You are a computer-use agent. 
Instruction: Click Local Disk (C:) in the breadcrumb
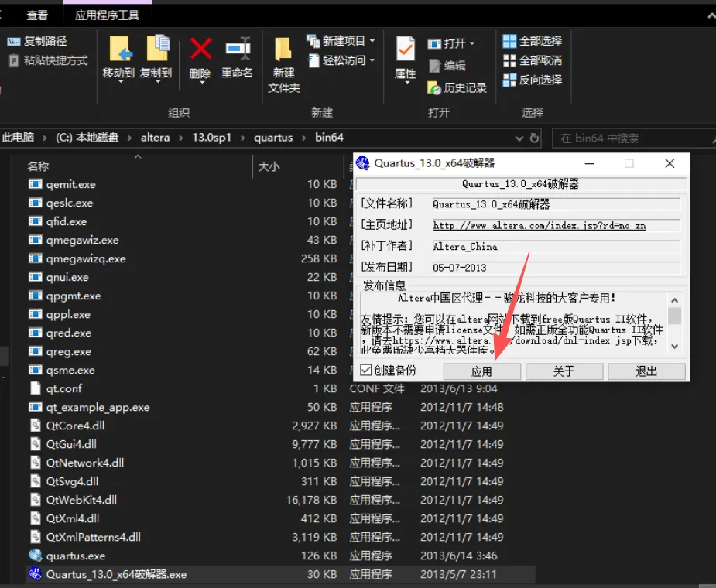[x=87, y=138]
